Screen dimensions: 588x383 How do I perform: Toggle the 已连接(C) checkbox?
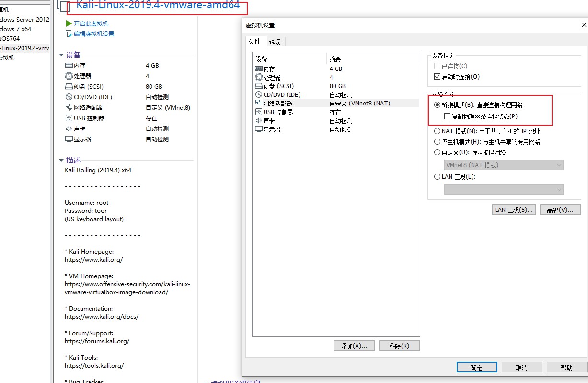437,66
